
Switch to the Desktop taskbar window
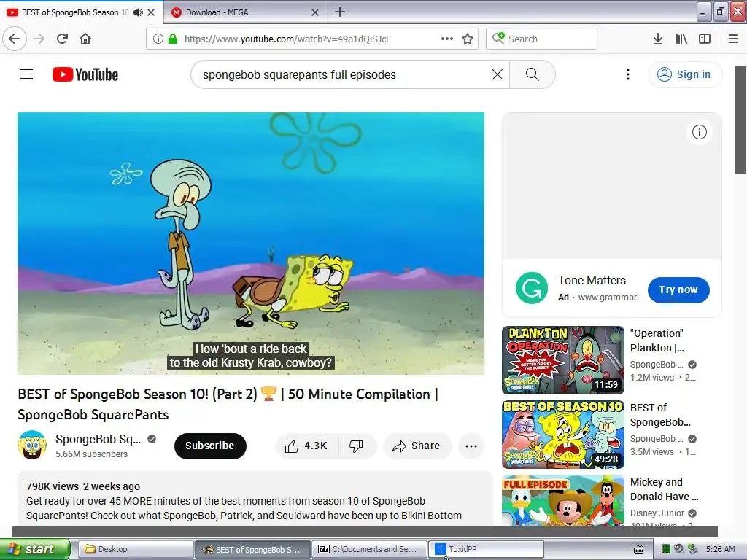click(135, 549)
